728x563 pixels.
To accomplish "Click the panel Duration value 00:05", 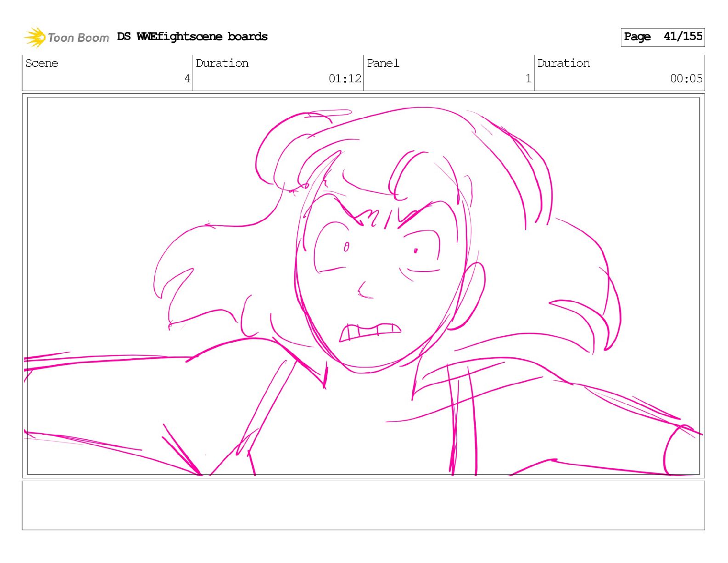I will pos(686,79).
